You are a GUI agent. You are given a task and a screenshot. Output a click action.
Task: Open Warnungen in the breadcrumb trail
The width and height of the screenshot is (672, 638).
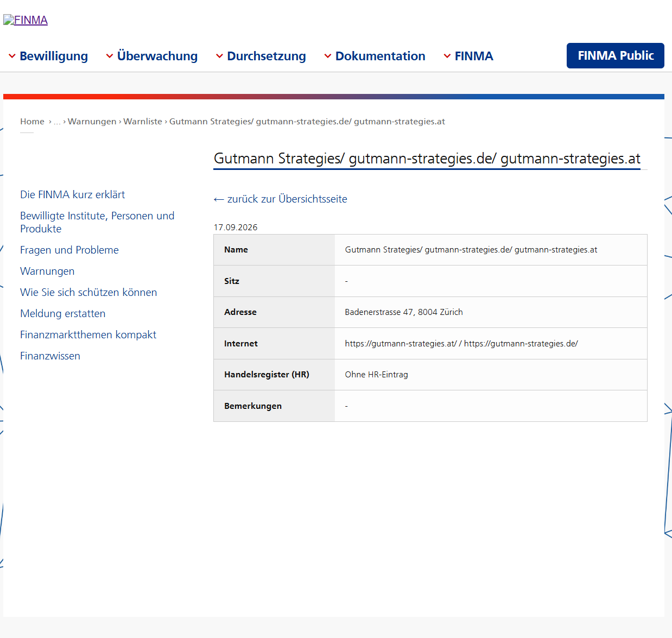click(92, 122)
